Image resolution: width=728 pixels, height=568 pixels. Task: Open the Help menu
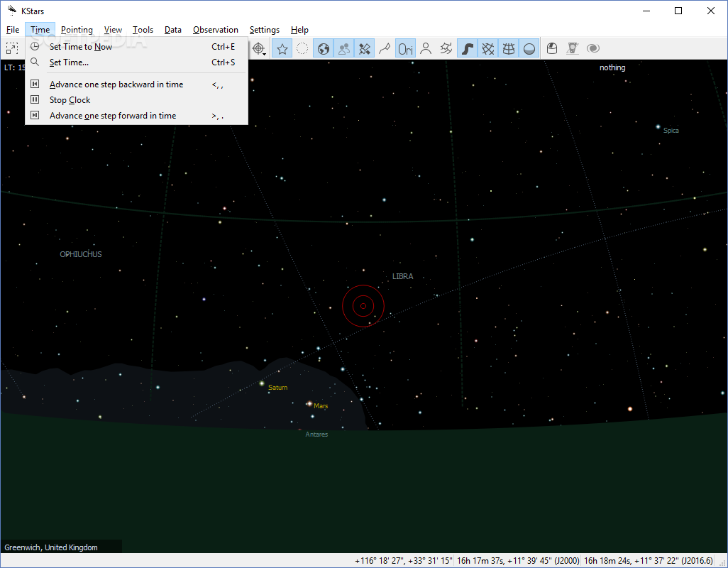(299, 30)
